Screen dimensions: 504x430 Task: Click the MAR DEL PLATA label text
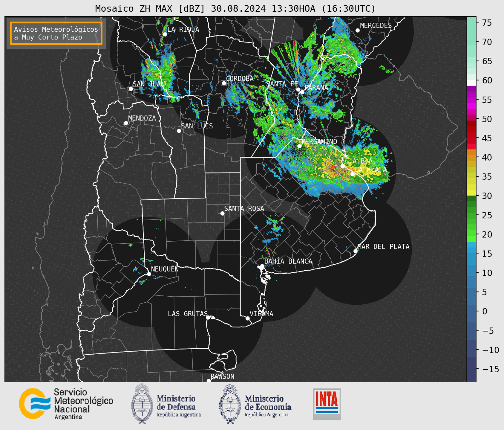383,247
